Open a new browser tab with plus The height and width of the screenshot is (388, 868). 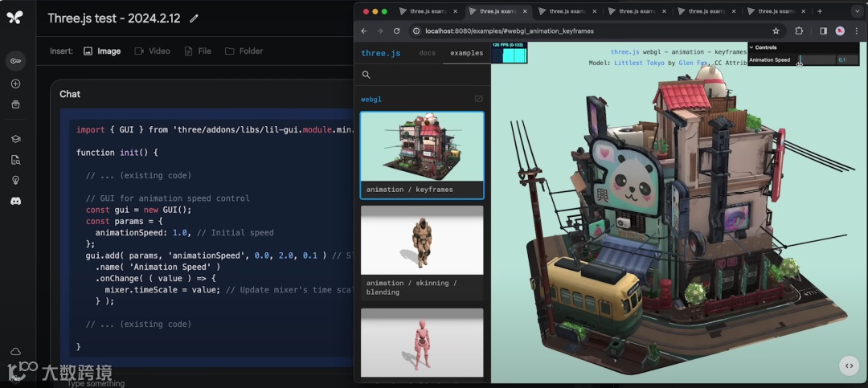pos(820,11)
